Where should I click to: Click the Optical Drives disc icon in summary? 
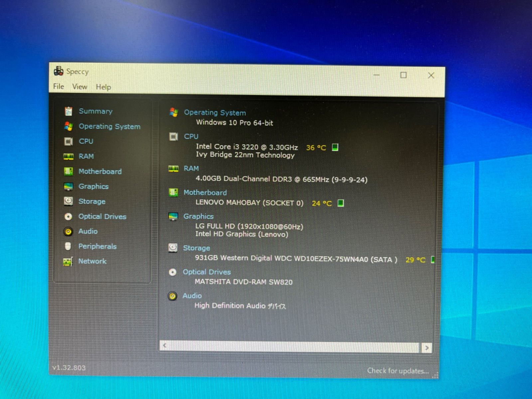pyautogui.click(x=173, y=272)
